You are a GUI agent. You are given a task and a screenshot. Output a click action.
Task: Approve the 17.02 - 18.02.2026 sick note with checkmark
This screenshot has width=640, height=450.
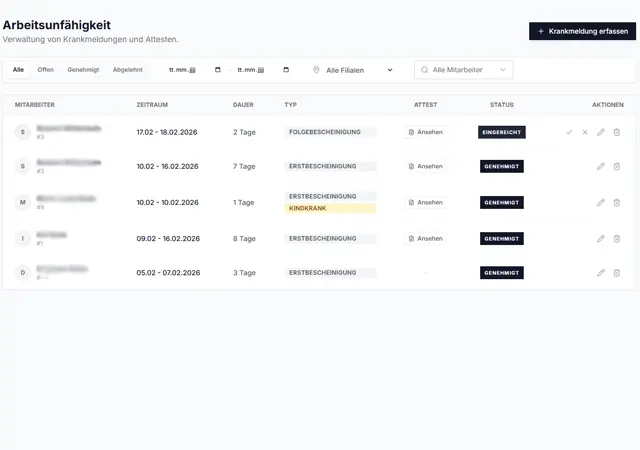point(569,132)
